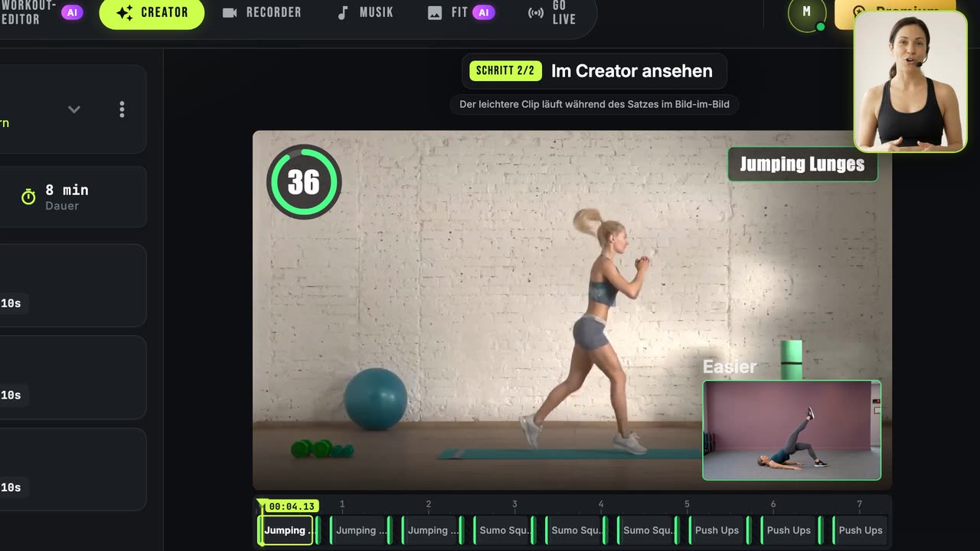
Task: Click the minute 4 timeline ruler mark
Action: click(x=601, y=504)
